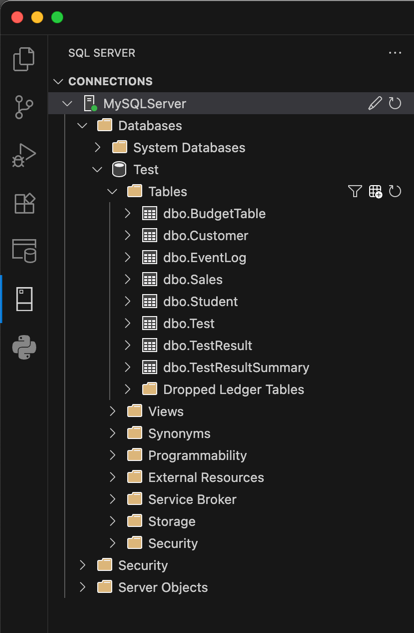
Task: Expand the Synonyms folder
Action: [x=113, y=433]
